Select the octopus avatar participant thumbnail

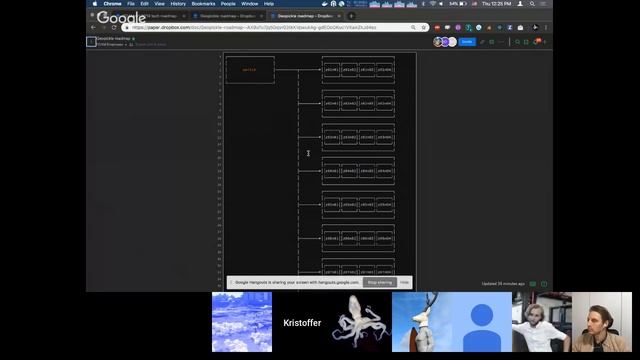362,322
